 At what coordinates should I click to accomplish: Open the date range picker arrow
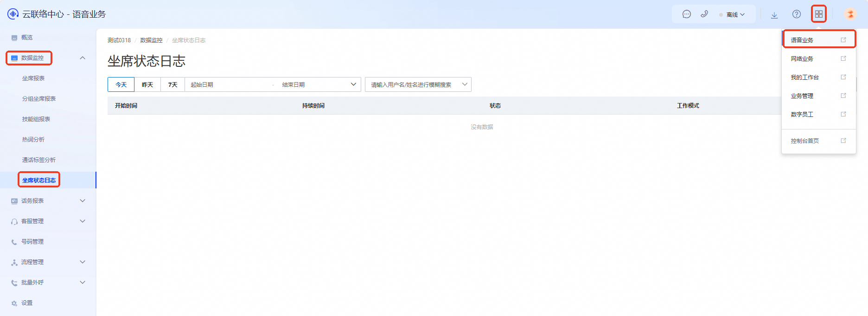(353, 84)
